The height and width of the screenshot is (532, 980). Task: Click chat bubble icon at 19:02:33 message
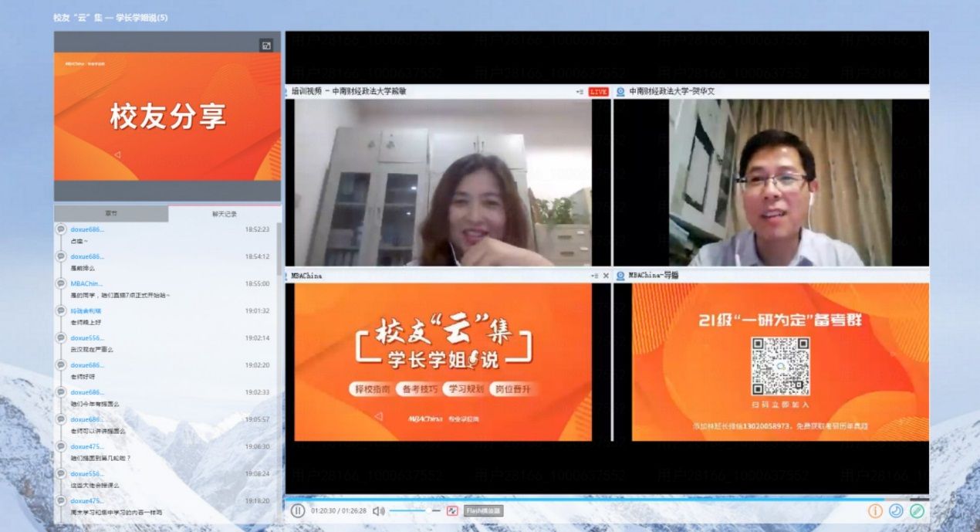pyautogui.click(x=61, y=392)
